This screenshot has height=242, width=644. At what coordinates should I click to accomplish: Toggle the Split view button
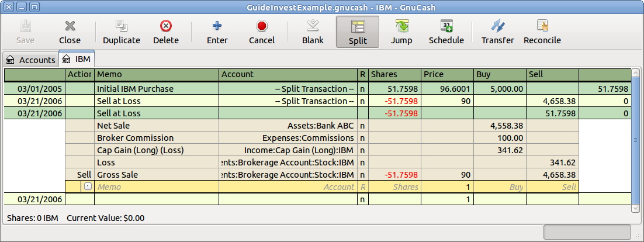coord(357,32)
